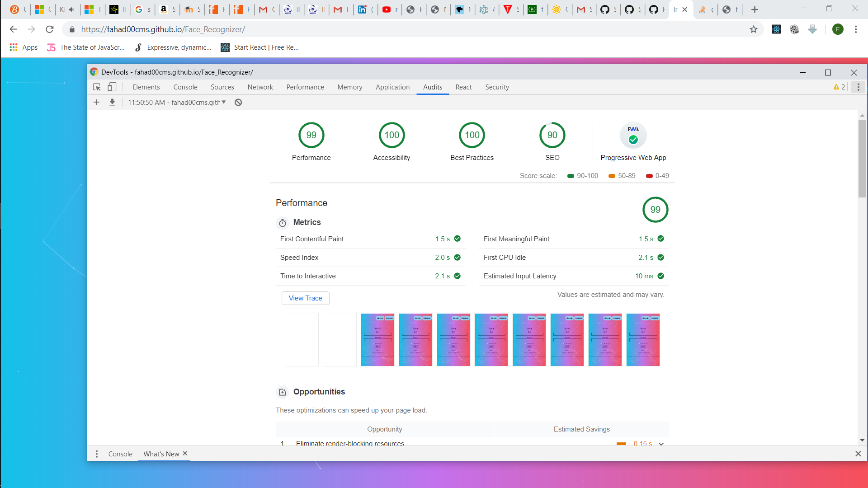Bookmark the page with the star icon
The height and width of the screenshot is (488, 868).
pos(753,29)
